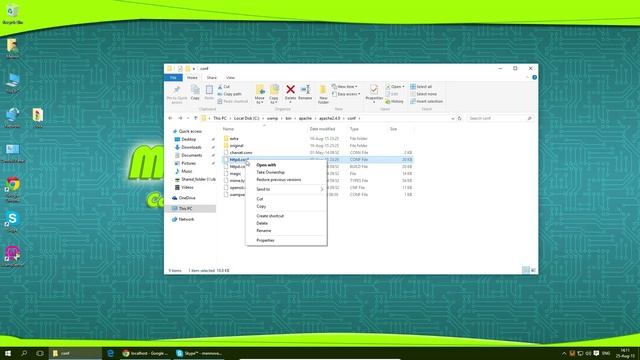Click the History icon in Open group
The width and height of the screenshot is (640, 360).
point(395,101)
